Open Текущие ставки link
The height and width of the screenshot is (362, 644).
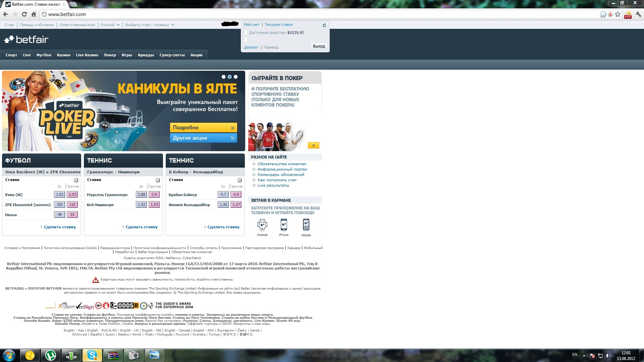pyautogui.click(x=278, y=24)
